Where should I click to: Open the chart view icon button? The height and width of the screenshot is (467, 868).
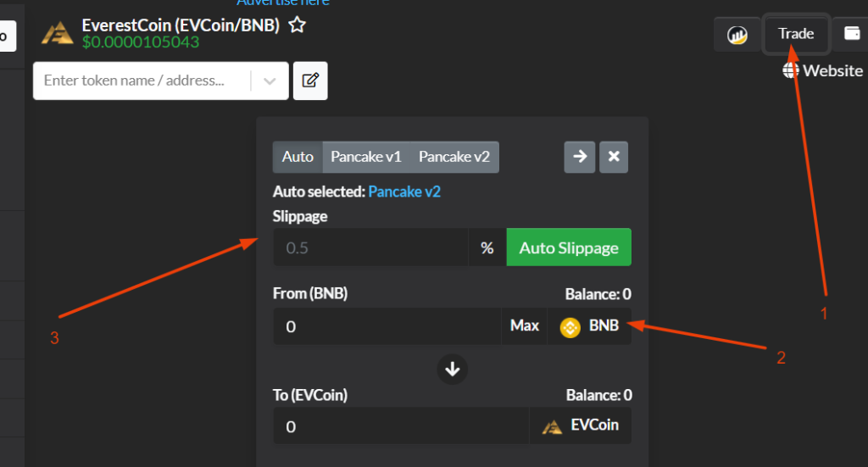737,34
